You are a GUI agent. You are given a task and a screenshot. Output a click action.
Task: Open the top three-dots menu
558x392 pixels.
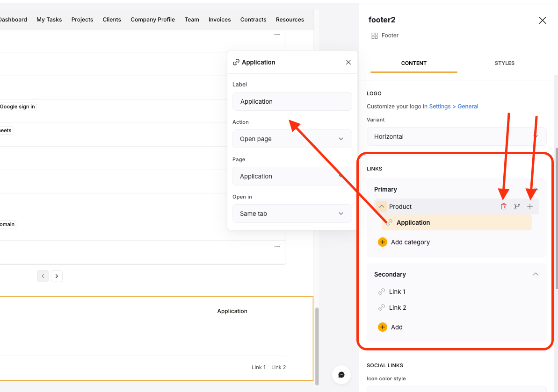coord(277,35)
